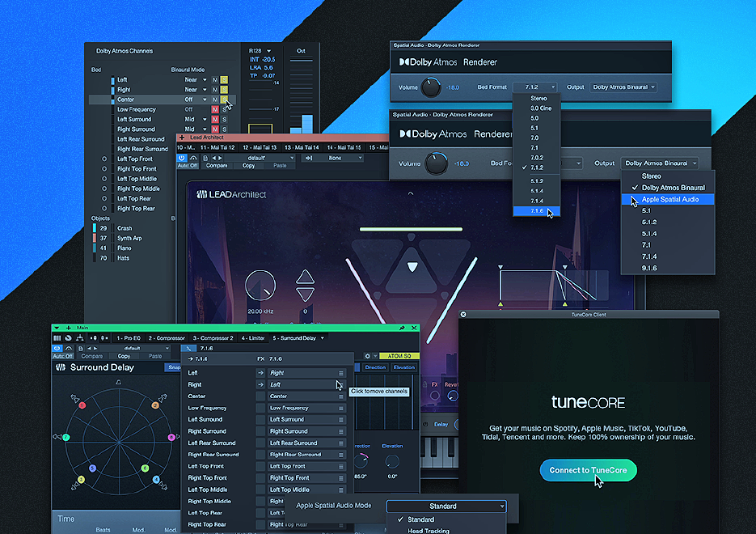Click up triangle in Lead Architect panel
Image resolution: width=756 pixels, height=534 pixels.
(x=305, y=277)
